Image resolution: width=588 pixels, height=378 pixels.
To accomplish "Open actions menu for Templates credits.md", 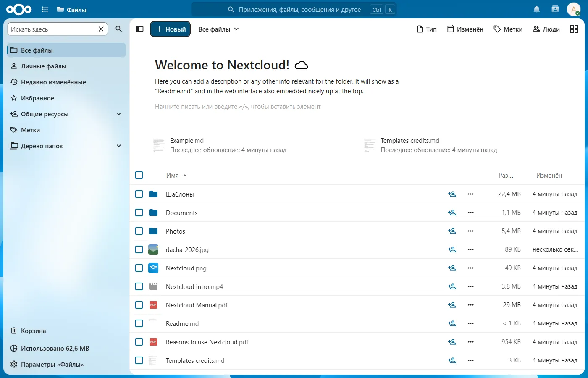I will coord(471,360).
